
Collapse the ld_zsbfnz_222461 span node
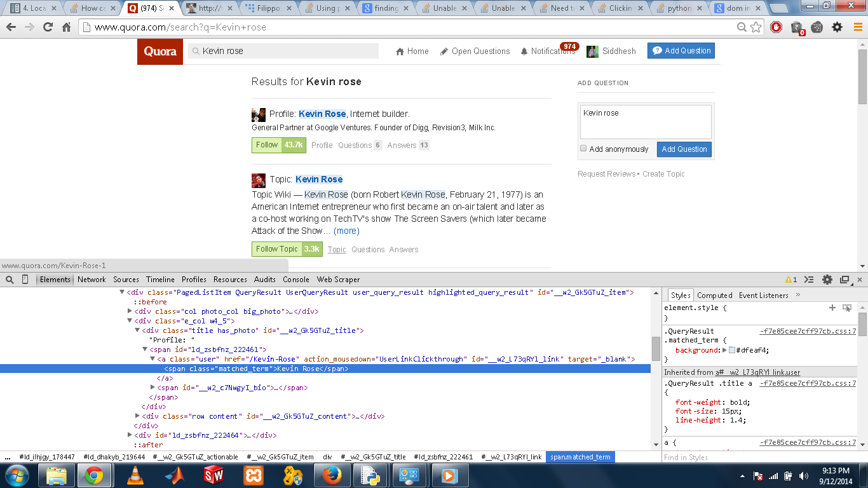tap(145, 349)
